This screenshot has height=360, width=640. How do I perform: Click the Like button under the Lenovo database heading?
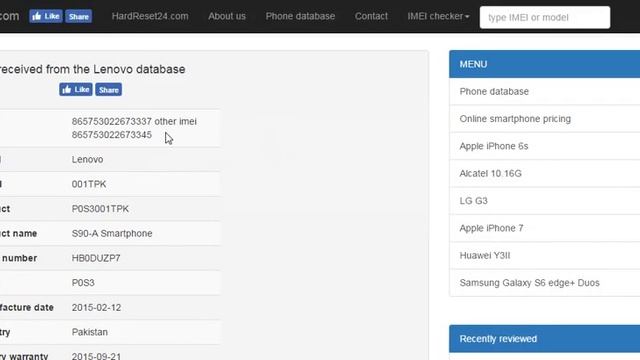point(76,89)
